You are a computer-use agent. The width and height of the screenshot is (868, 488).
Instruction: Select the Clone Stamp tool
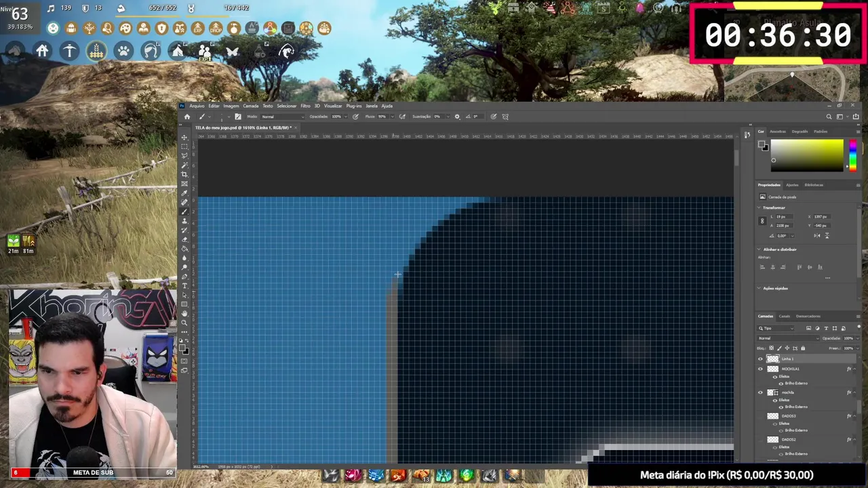coord(184,221)
